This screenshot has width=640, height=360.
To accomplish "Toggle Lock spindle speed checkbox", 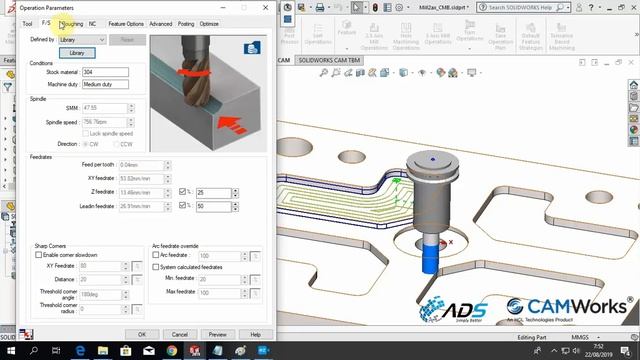I will pos(86,133).
